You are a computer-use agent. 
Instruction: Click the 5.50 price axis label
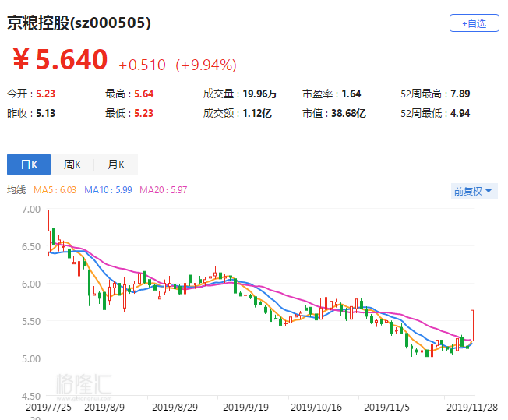pyautogui.click(x=31, y=322)
